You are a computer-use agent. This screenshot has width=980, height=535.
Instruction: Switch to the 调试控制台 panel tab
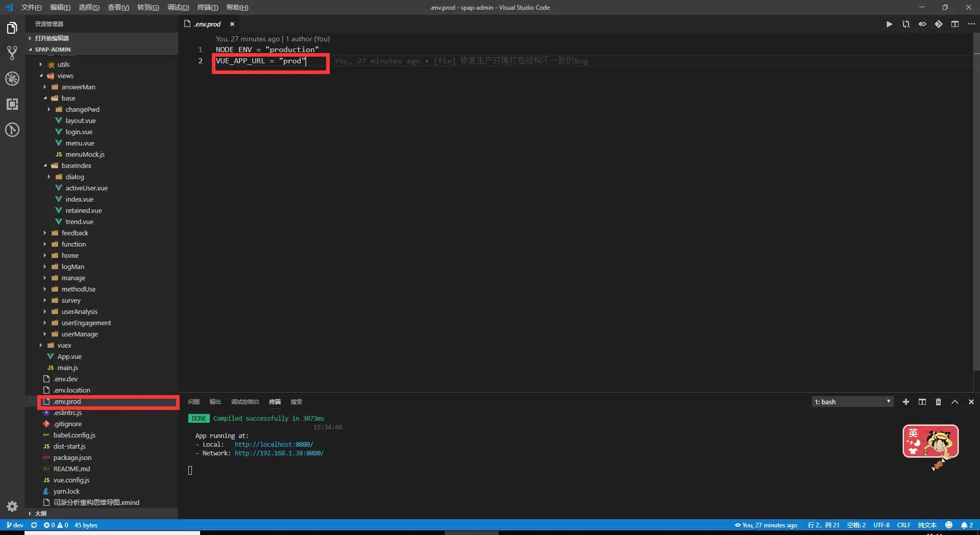pos(245,402)
